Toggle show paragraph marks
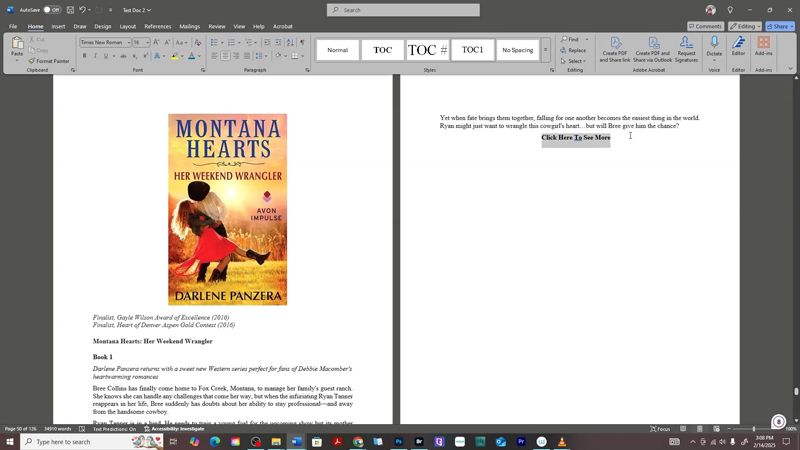The height and width of the screenshot is (450, 800). click(x=302, y=42)
